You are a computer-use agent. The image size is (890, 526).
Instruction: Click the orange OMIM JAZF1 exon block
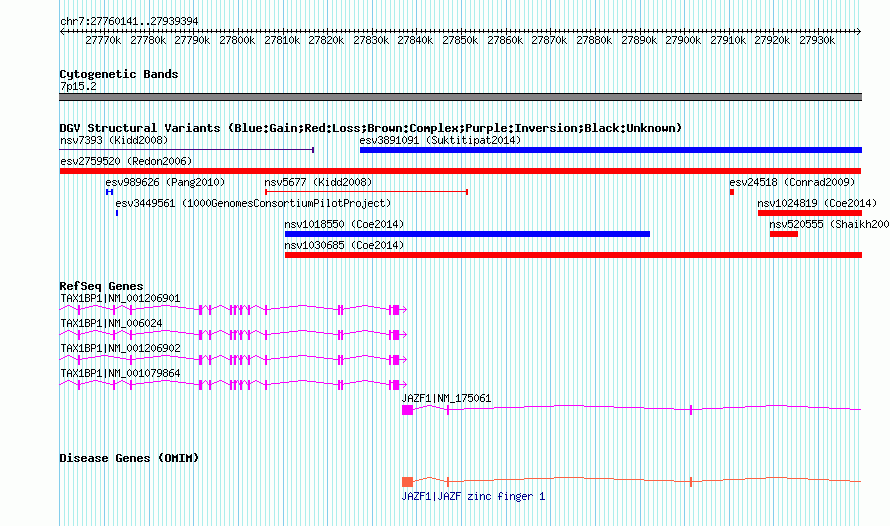tap(407, 482)
